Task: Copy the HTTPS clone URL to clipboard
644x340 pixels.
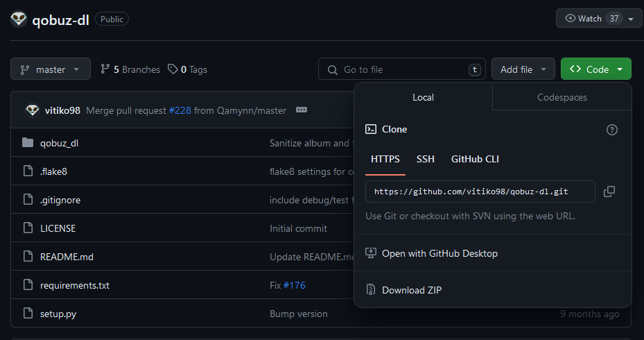Action: click(609, 192)
